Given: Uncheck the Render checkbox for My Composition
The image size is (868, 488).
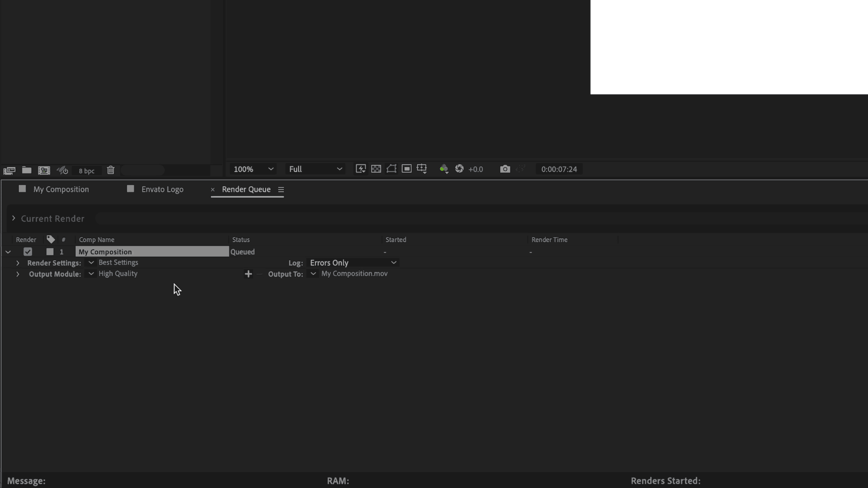Looking at the screenshot, I should point(27,252).
